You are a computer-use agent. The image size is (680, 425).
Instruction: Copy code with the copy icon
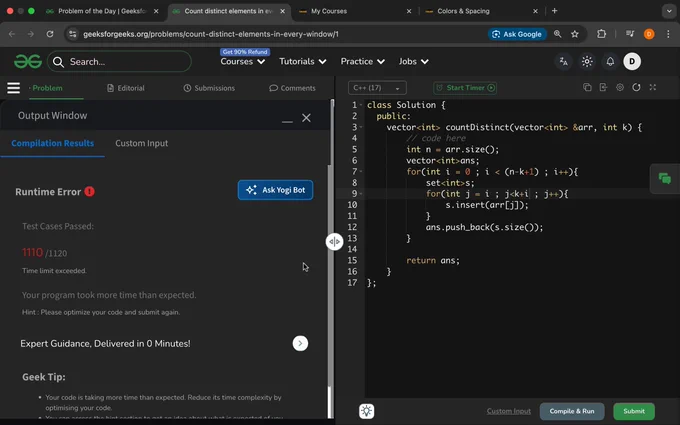(x=587, y=88)
